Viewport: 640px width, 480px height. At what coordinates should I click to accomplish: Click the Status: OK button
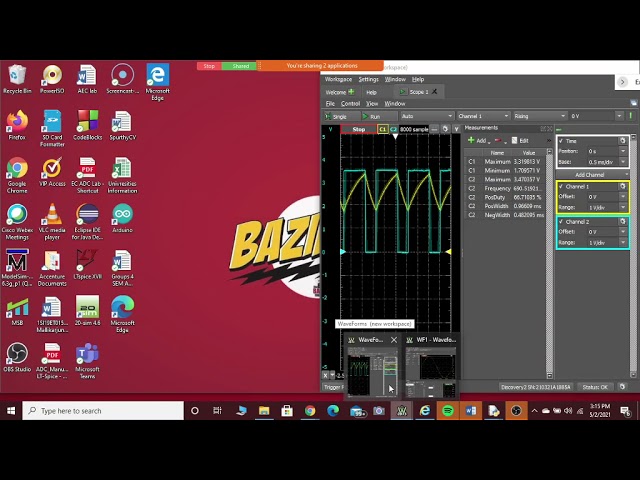point(595,387)
